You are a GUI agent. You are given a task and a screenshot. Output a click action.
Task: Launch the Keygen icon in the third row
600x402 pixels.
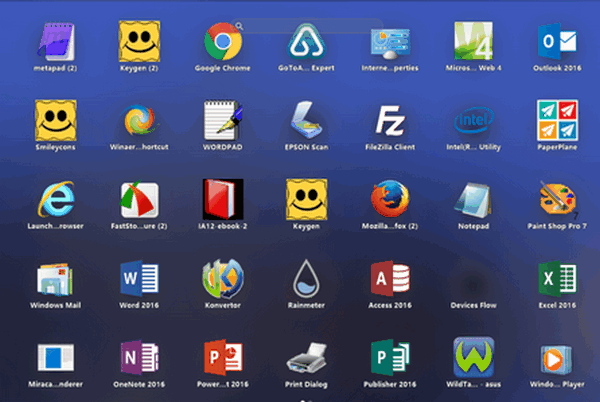(x=306, y=199)
